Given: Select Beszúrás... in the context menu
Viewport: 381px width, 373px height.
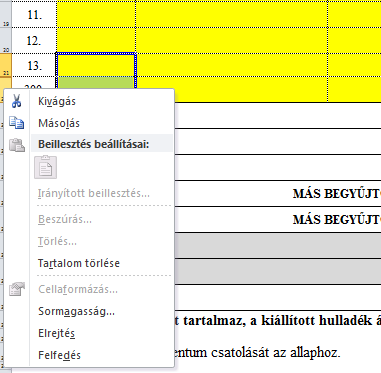Looking at the screenshot, I should [x=65, y=220].
